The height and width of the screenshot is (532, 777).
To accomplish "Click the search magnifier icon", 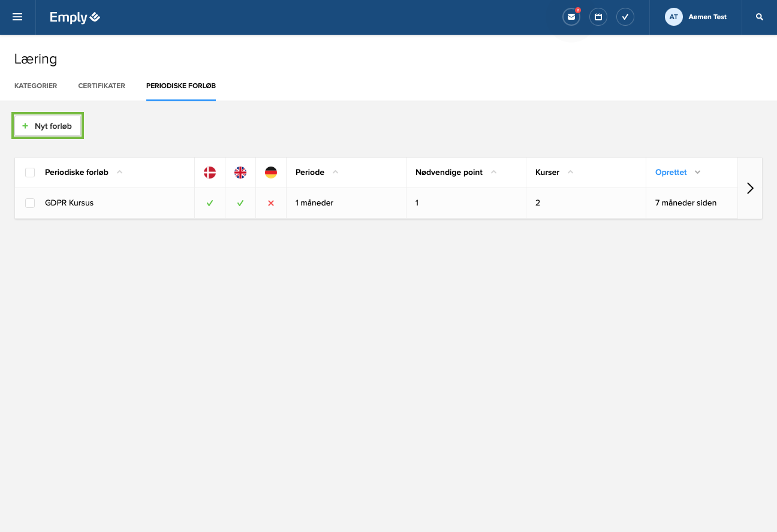I will point(760,17).
